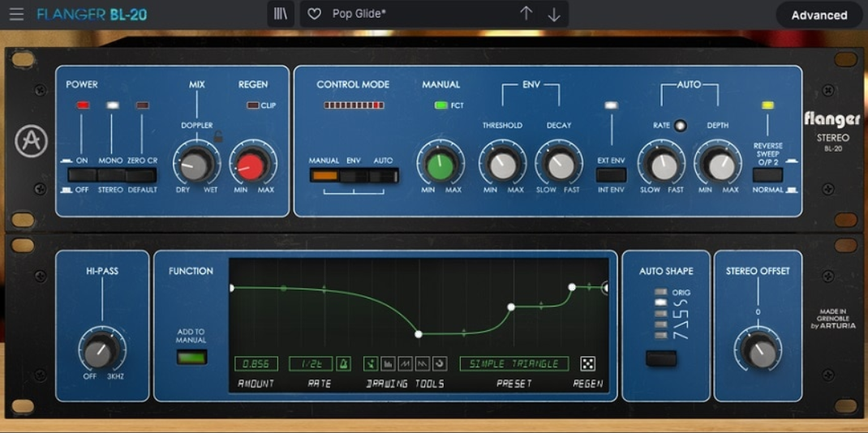The image size is (868, 433).
Task: Click the Stereo Offset knob
Action: 758,350
